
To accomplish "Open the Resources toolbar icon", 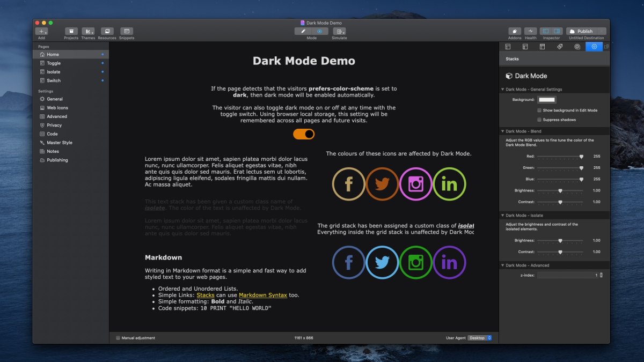I will click(107, 32).
